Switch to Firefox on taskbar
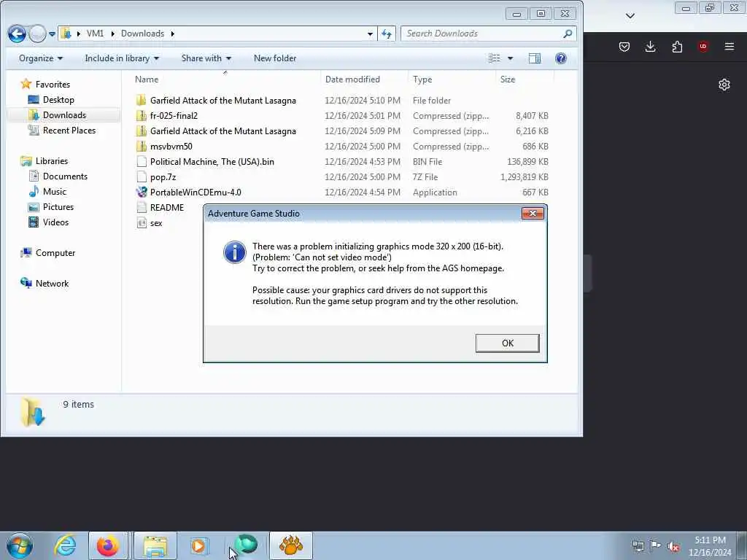The height and width of the screenshot is (560, 747). coord(108,545)
